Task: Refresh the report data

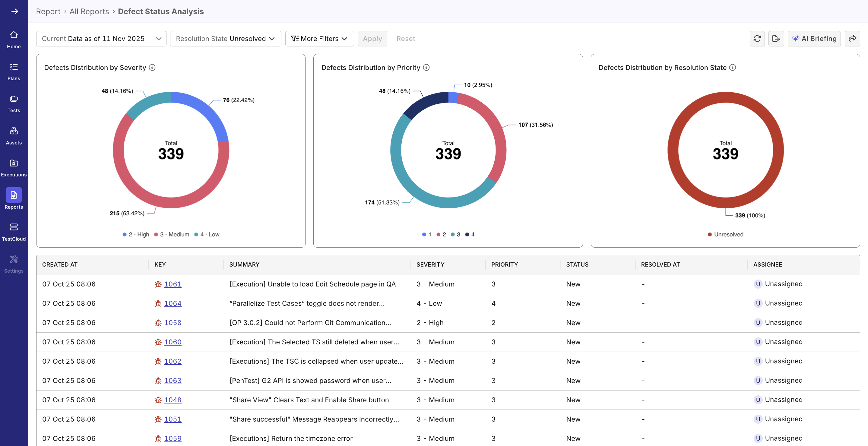Action: [x=757, y=38]
